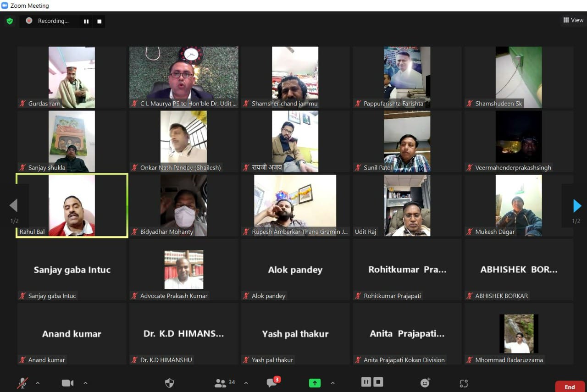The height and width of the screenshot is (392, 587).
Task: Click muted mic icon beside Sunil Patel
Action: [358, 168]
